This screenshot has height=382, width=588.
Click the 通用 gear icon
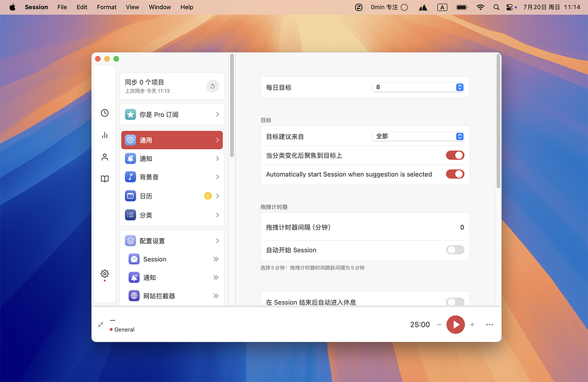point(130,140)
